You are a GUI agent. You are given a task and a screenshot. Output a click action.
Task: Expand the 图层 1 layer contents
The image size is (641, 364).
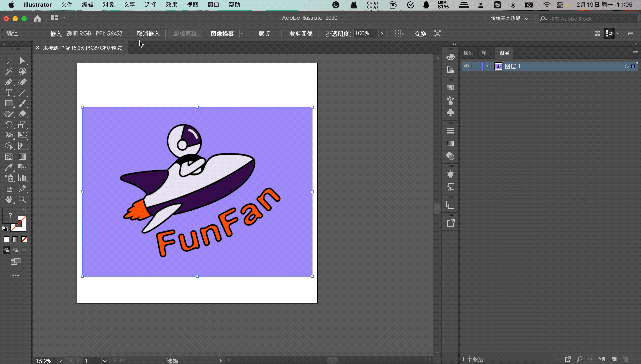click(487, 66)
